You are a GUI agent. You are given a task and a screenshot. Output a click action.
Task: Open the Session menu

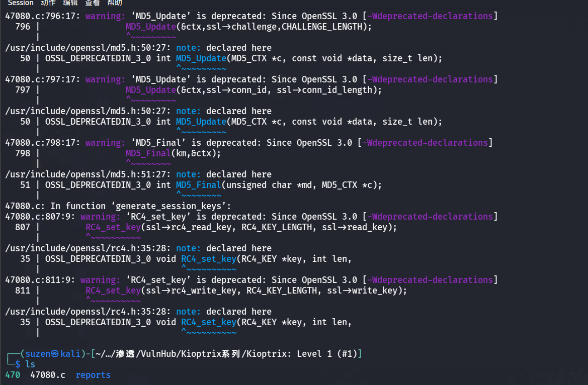point(20,3)
